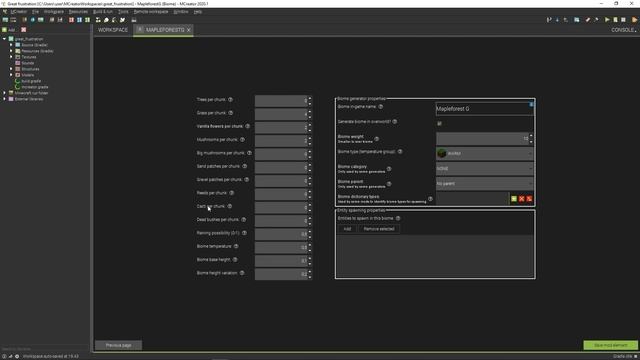Increase Grass per chunk stepper

coord(310,111)
